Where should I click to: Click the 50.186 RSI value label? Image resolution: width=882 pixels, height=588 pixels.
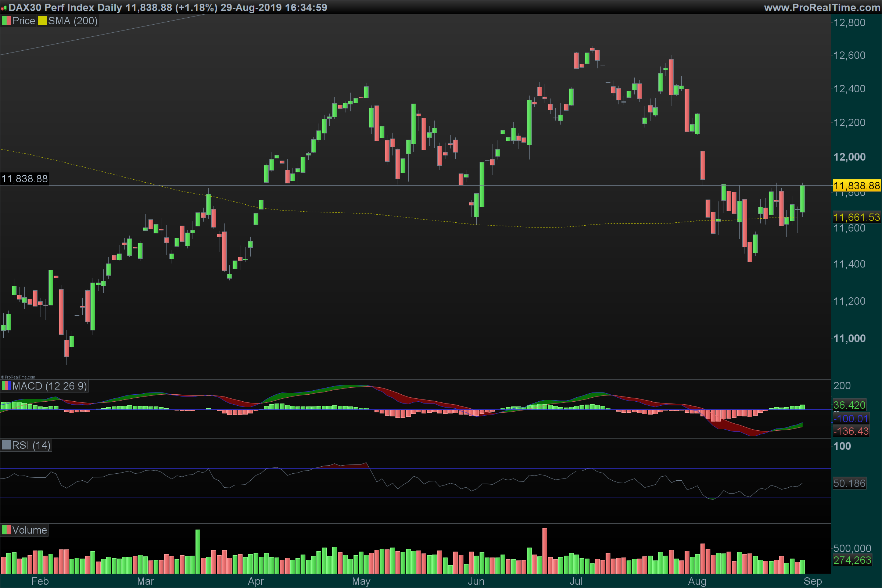[849, 483]
